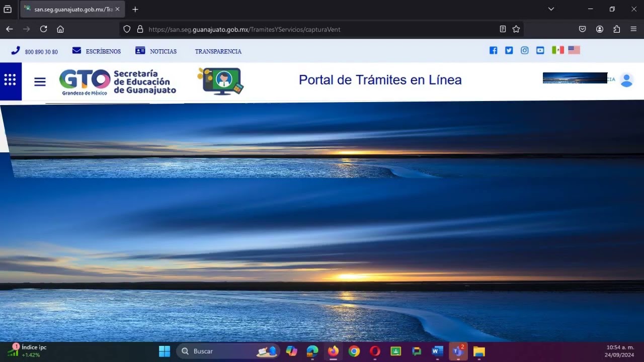
Task: Open the hamburger menu beside GTO logo
Action: point(40,81)
